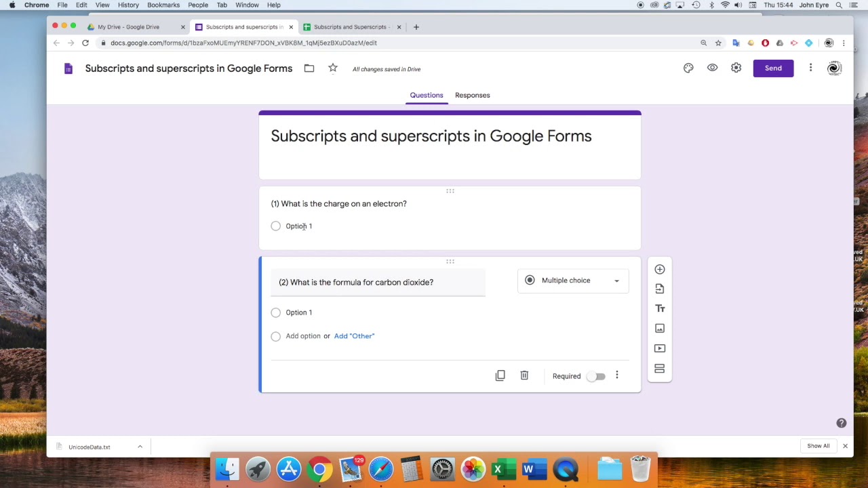Add title and description icon

coord(660,308)
